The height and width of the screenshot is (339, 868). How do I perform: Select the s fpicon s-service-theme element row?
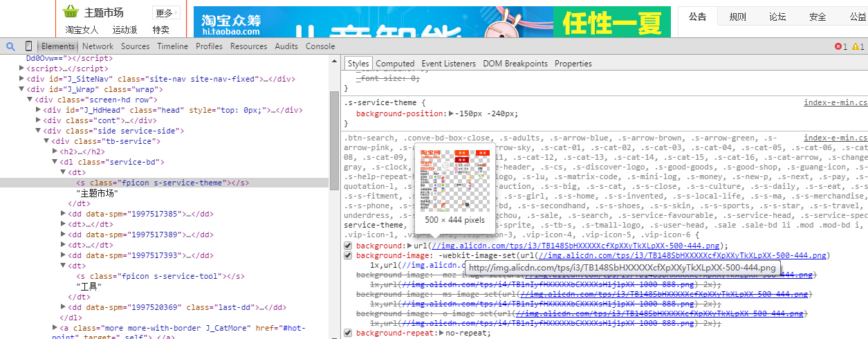click(x=165, y=183)
